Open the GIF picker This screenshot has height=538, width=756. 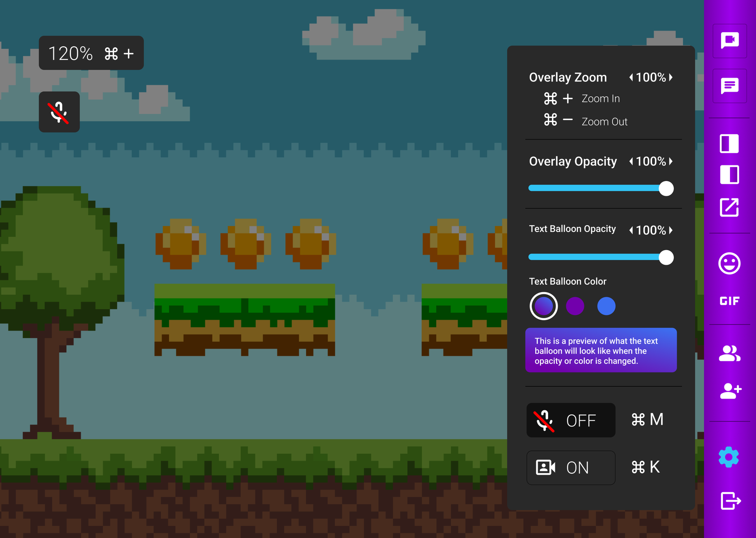pos(729,301)
